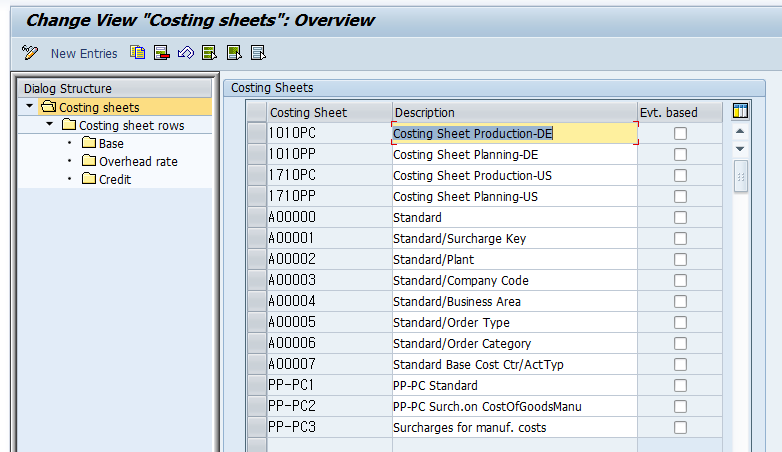
Task: Toggle Evt. based checkbox for PP-PC3
Action: [680, 427]
